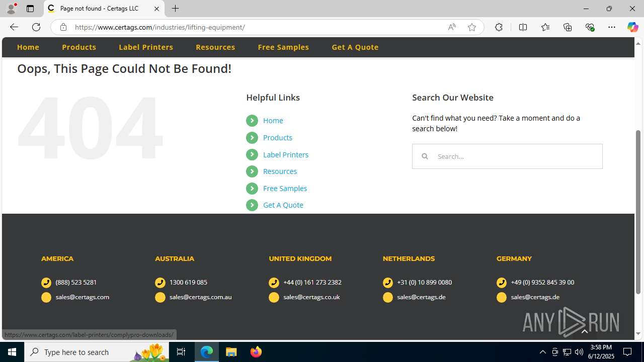Screen dimensions: 644x362
Task: Open File Explorer from taskbar
Action: 231,352
